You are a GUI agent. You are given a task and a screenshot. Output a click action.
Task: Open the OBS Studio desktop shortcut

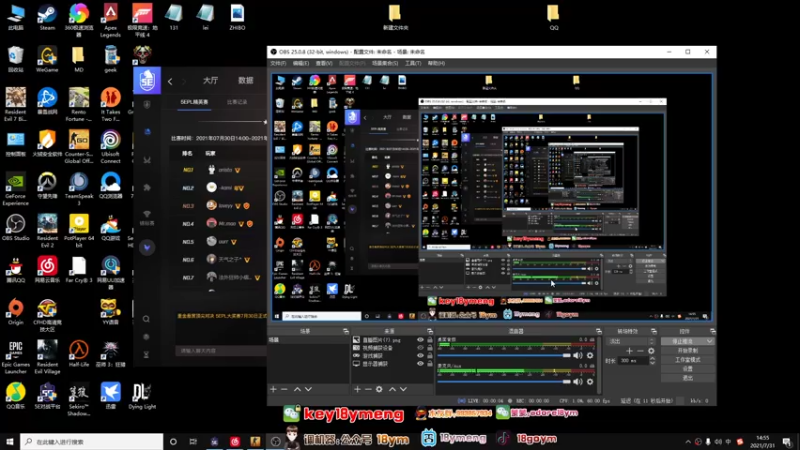[15, 228]
